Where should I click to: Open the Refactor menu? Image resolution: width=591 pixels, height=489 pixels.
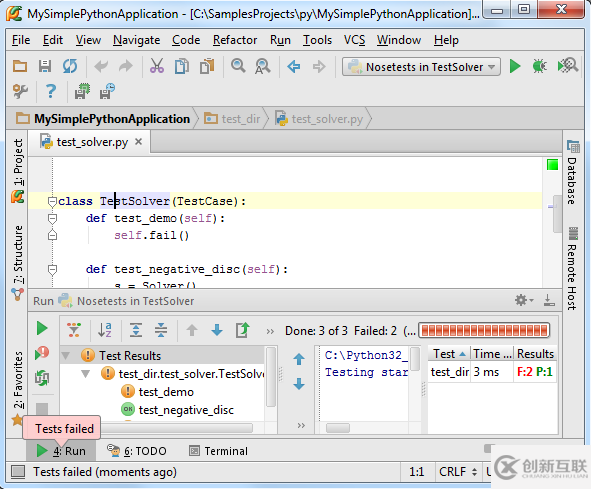coord(235,40)
